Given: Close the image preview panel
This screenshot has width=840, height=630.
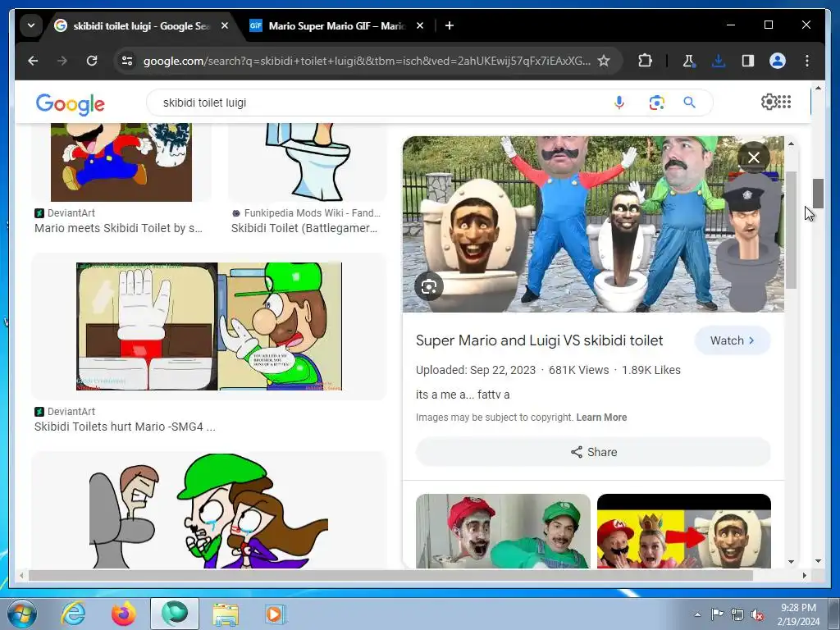Looking at the screenshot, I should click(754, 157).
